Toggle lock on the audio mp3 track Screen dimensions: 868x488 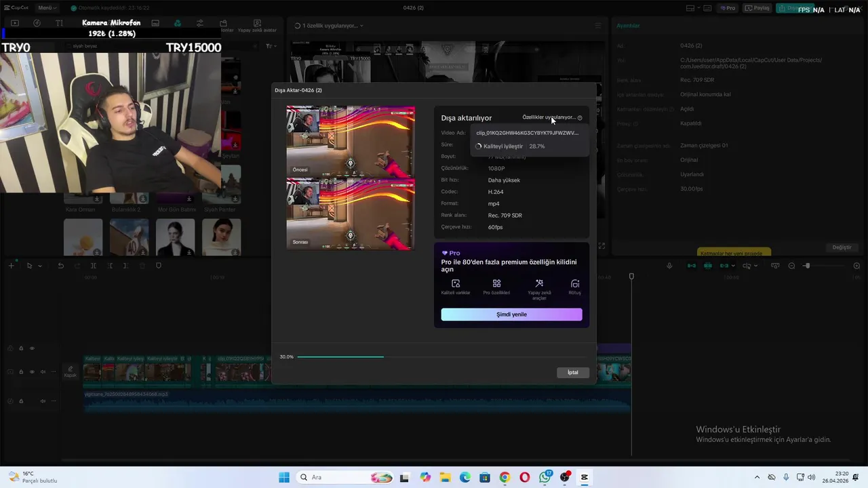tap(21, 401)
